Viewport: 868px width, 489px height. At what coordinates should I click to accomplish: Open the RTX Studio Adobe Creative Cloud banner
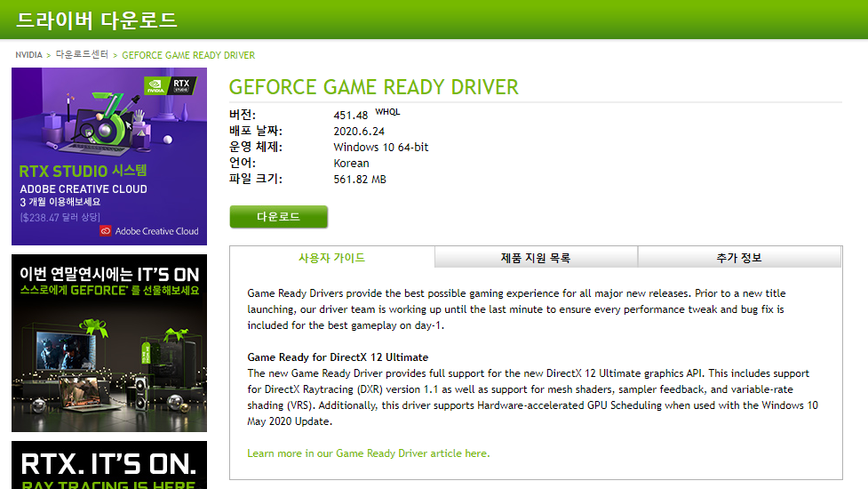point(109,156)
